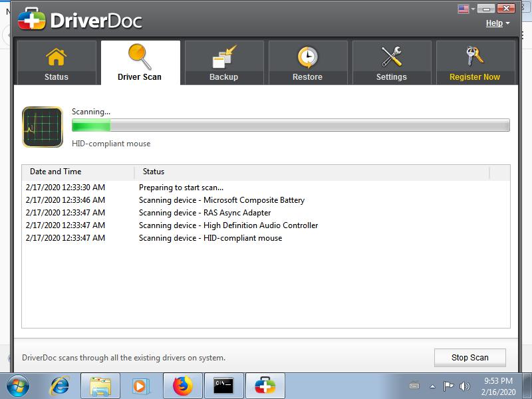
Task: Switch to Firefox on the taskbar
Action: (183, 386)
